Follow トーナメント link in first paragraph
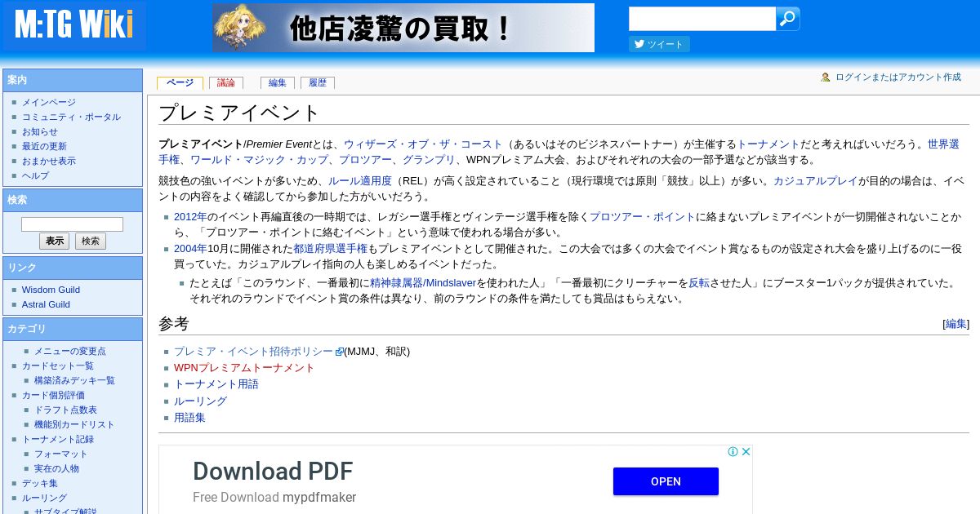The height and width of the screenshot is (514, 980). [768, 144]
